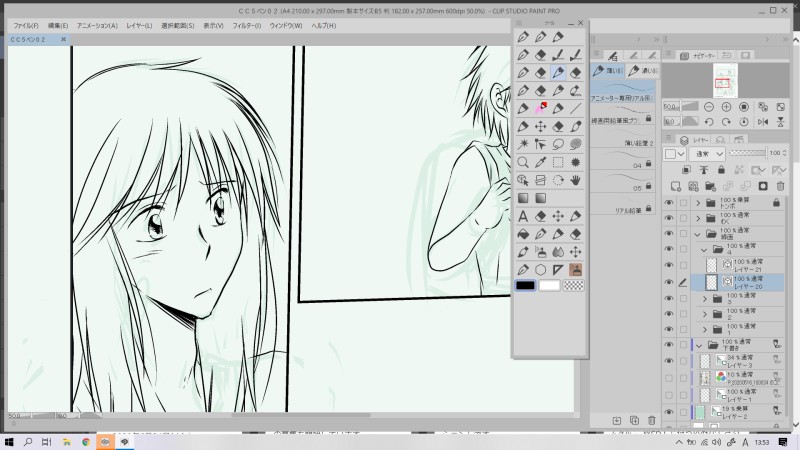Select the white sub color swatch
The width and height of the screenshot is (800, 450).
549,285
